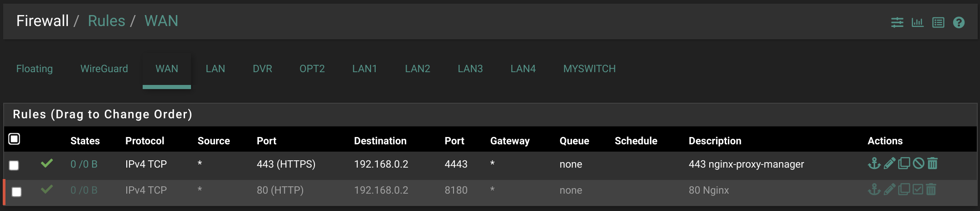Delete the 80 Nginx rule
Image resolution: width=980 pixels, height=211 pixels.
[931, 189]
